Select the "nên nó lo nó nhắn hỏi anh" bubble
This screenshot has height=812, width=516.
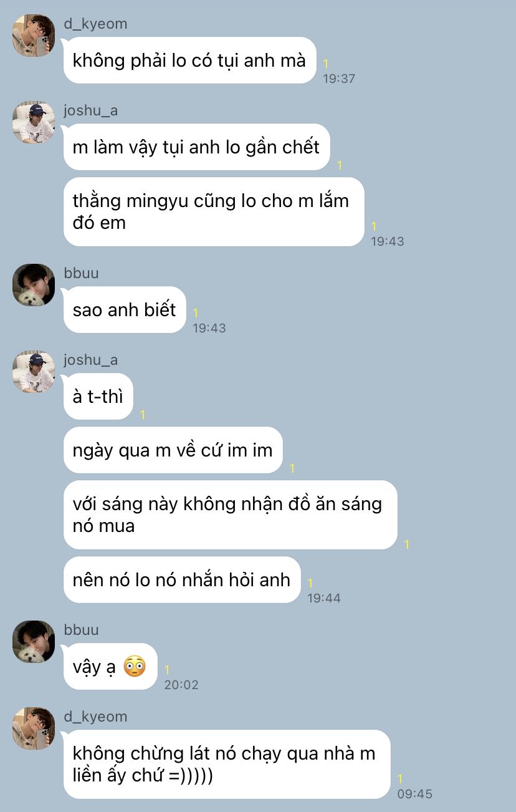(182, 579)
